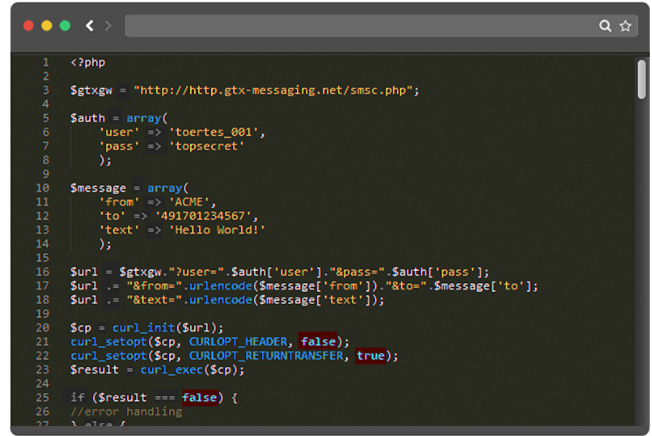Click the green maximize window button
Viewport: 652px width, 436px height.
pyautogui.click(x=65, y=26)
